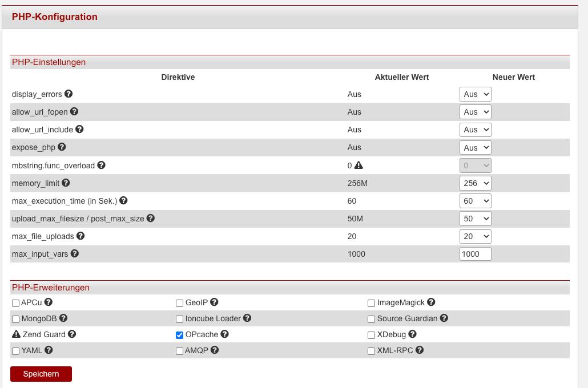Open help icon next to max_execution_time

pyautogui.click(x=123, y=200)
